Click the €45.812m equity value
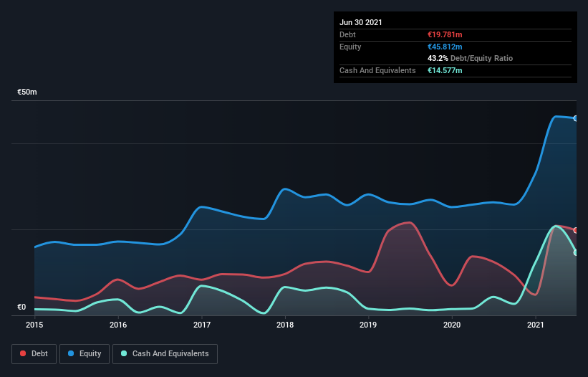This screenshot has height=377, width=588. pos(445,47)
